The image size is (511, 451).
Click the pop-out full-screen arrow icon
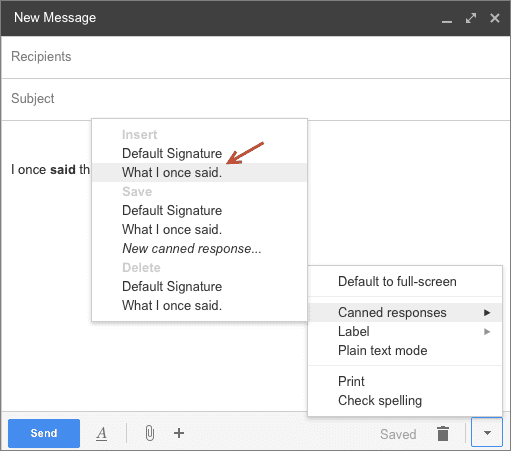471,18
